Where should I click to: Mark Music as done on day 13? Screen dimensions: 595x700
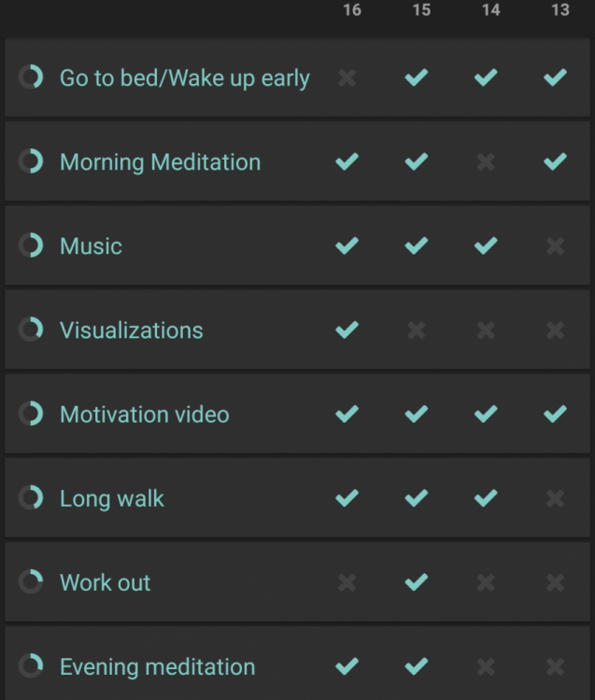tap(555, 246)
